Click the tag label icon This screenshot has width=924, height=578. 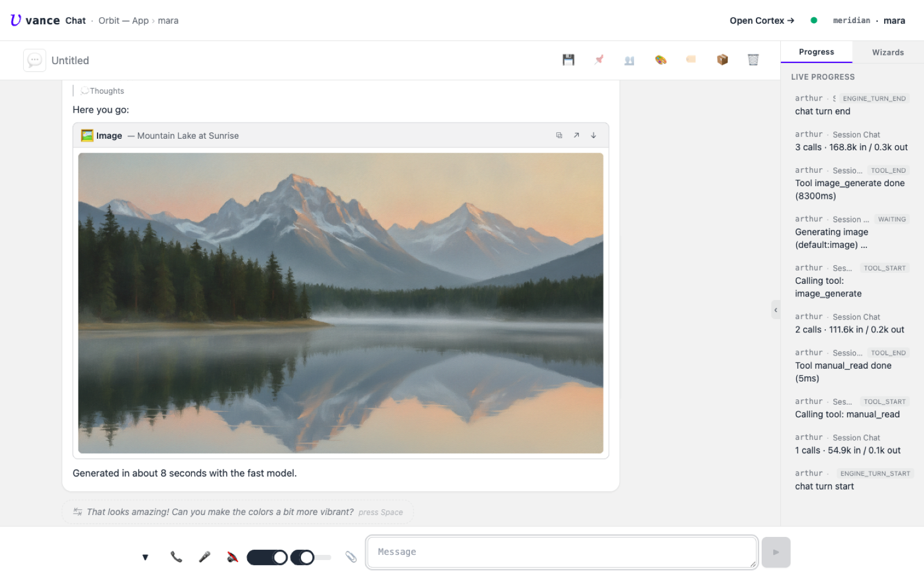(691, 59)
